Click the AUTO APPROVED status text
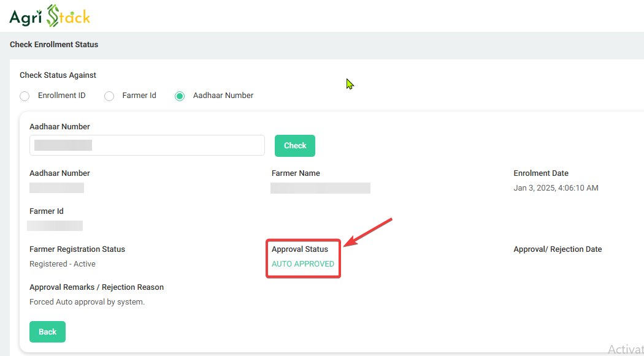Screen dimensions: 644x356 pyautogui.click(x=303, y=264)
